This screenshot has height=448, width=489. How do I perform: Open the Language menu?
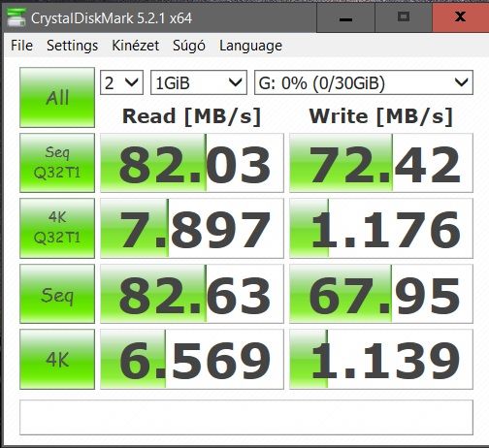tap(250, 46)
